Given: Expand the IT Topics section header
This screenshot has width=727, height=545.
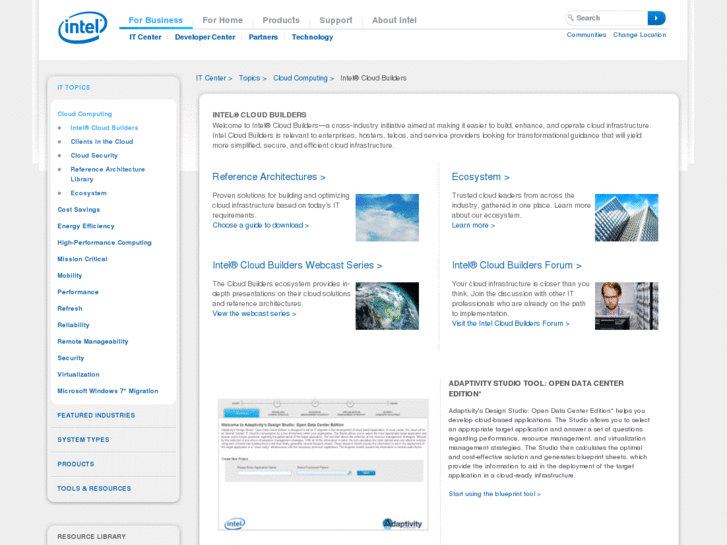Looking at the screenshot, I should pos(74,87).
